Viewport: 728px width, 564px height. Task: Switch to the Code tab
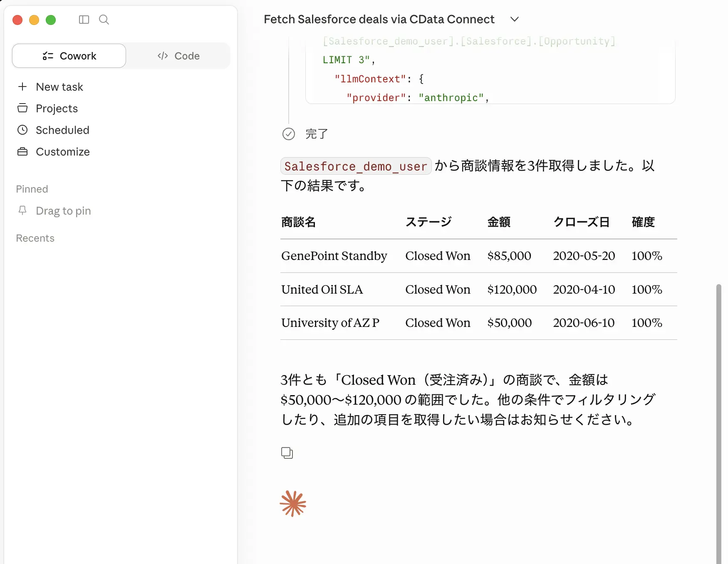[x=178, y=56]
